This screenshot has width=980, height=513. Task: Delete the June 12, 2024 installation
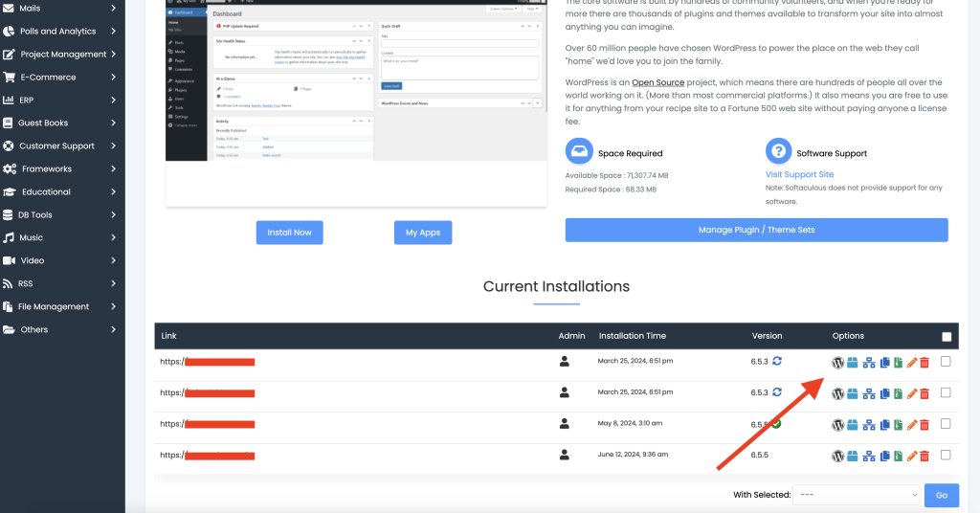coord(924,457)
